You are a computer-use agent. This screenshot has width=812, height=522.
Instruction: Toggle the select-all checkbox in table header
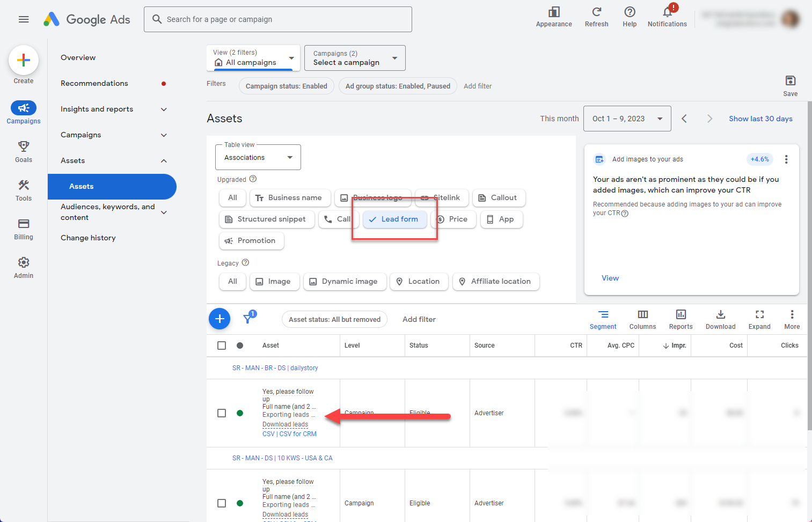pyautogui.click(x=222, y=345)
